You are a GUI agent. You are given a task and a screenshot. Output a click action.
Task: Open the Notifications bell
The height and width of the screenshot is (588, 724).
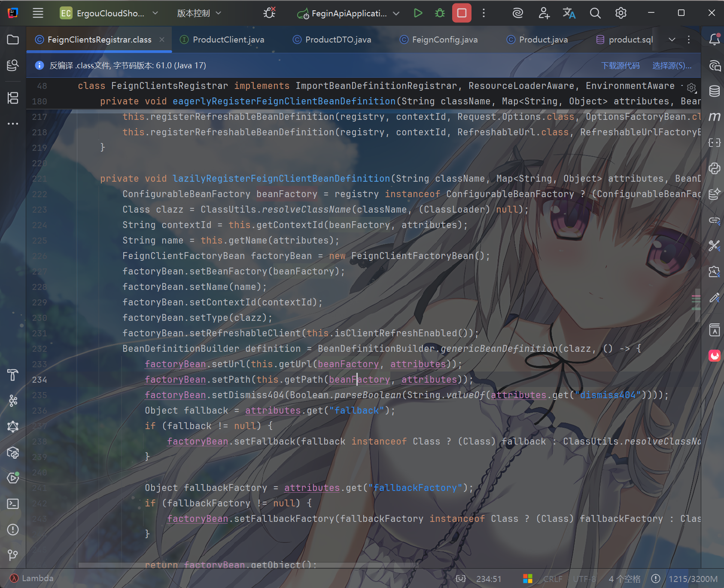coord(715,40)
